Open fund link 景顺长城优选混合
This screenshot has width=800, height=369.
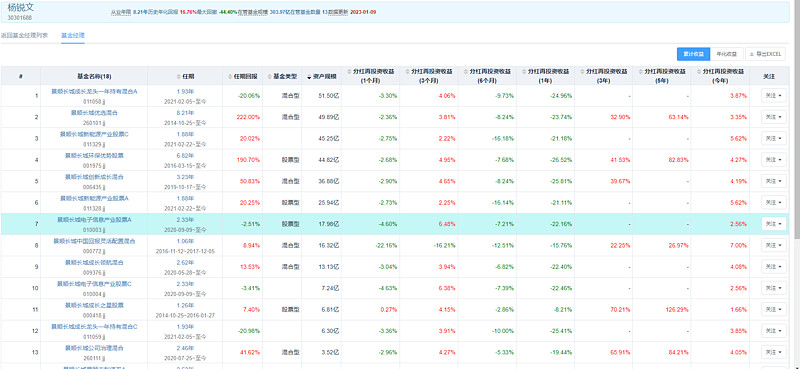pos(94,113)
